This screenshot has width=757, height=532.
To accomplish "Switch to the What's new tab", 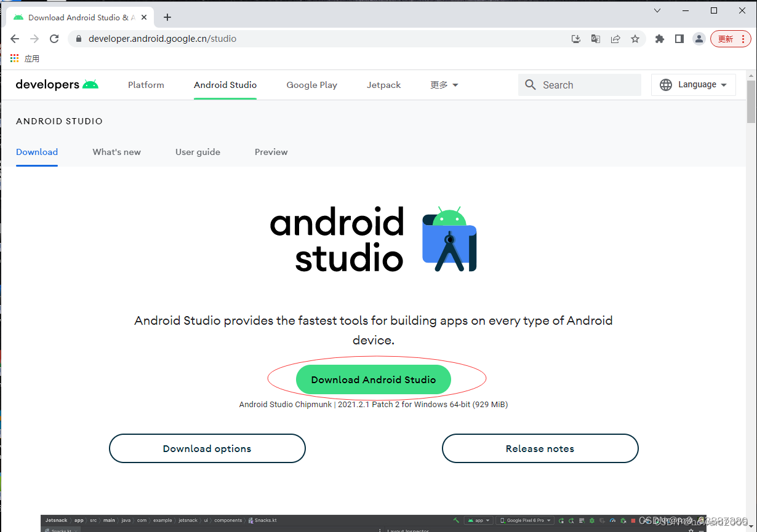I will pyautogui.click(x=117, y=152).
